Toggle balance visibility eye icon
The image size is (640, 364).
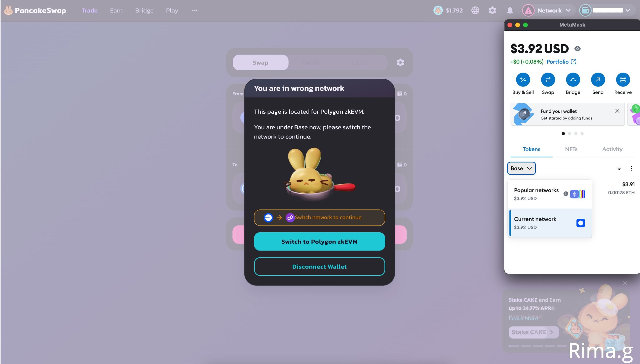point(577,49)
